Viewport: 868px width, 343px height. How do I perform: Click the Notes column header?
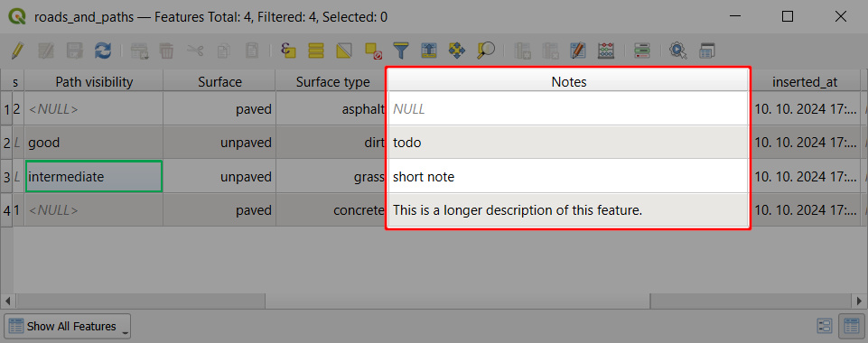(x=568, y=82)
